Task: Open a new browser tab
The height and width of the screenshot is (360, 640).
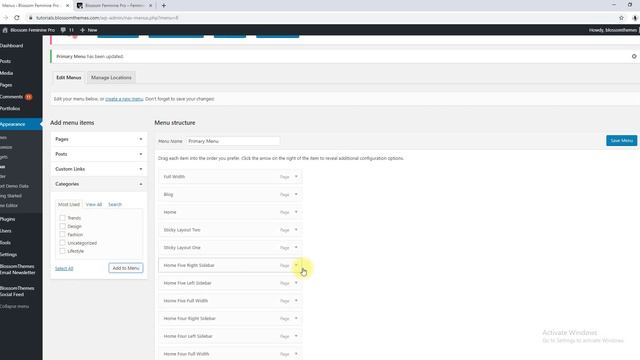Action: [164, 6]
